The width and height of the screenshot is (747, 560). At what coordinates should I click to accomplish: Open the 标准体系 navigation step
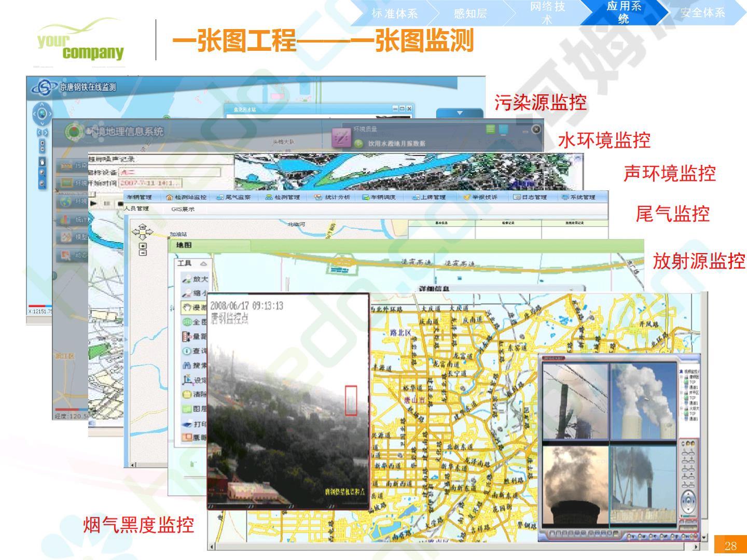395,13
